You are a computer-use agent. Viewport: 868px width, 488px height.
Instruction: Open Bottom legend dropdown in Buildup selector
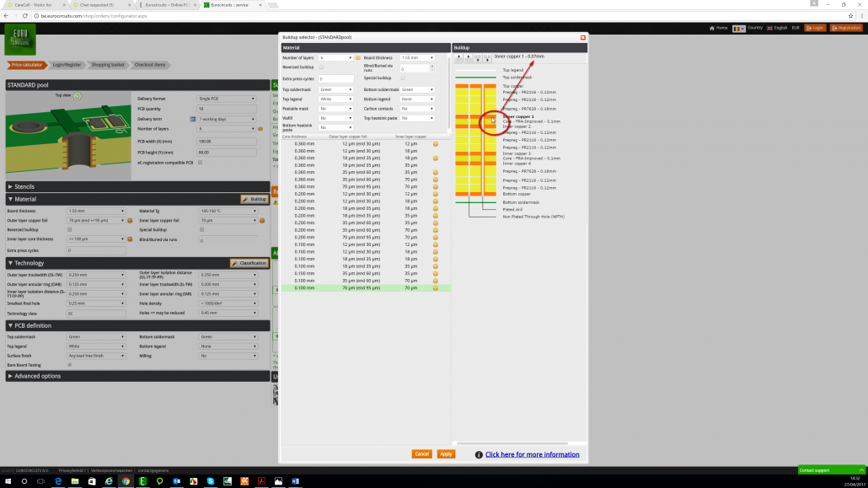(x=417, y=99)
